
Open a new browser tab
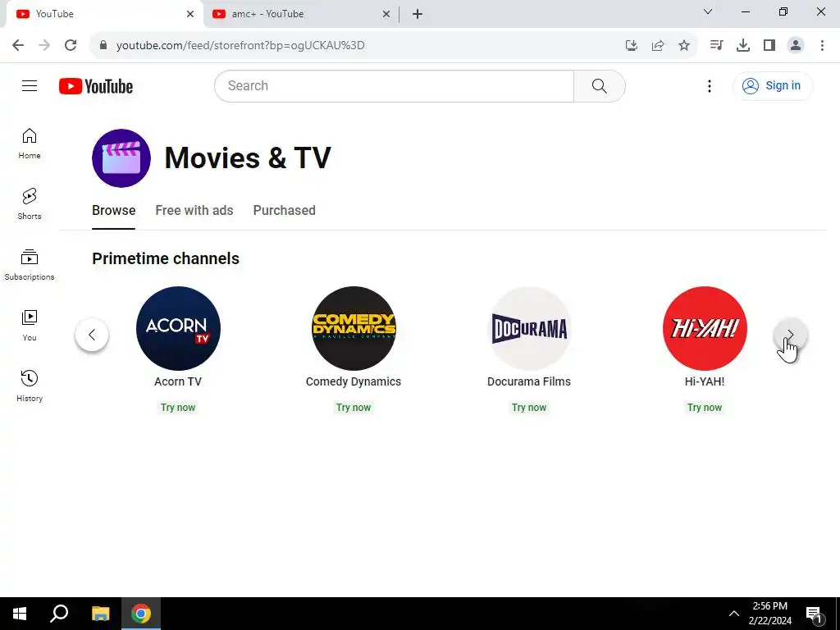[x=418, y=14]
